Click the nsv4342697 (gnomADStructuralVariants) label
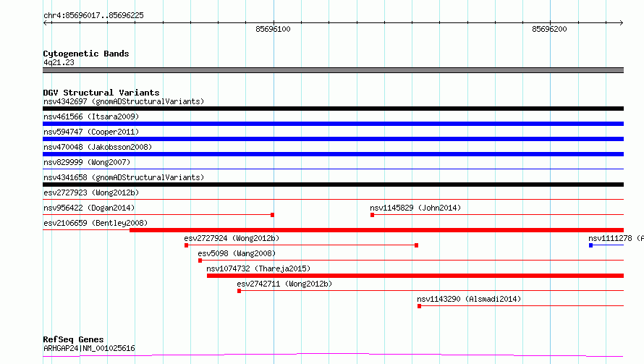Image resolution: width=644 pixels, height=364 pixels. click(124, 101)
